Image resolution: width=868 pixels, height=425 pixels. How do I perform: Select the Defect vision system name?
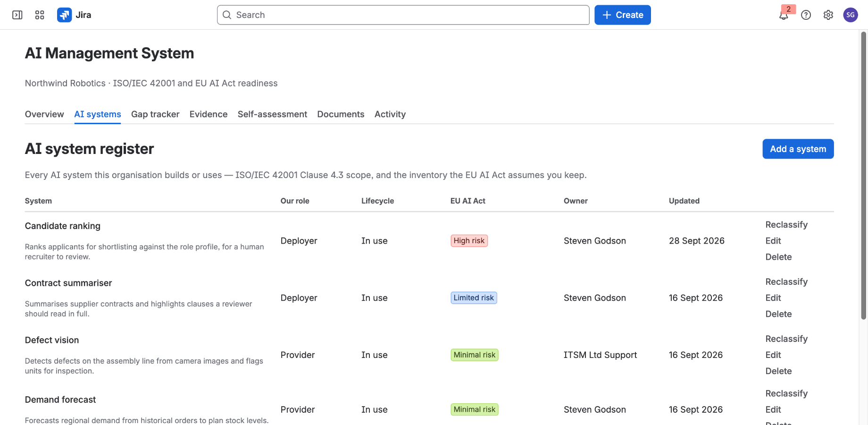click(52, 340)
